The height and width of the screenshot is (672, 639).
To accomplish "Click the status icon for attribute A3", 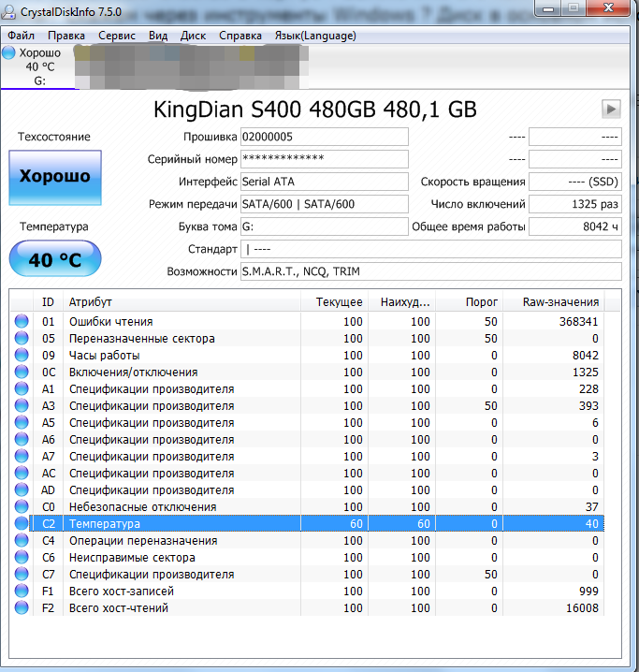I will [x=22, y=405].
